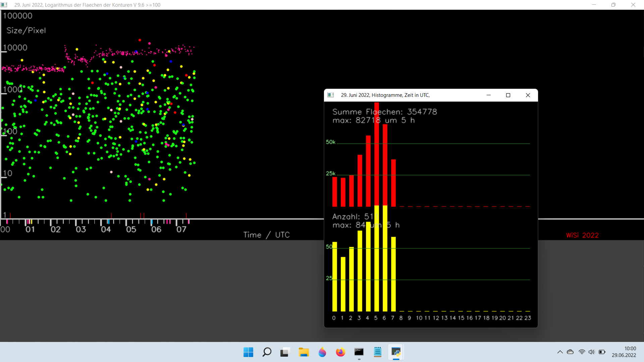Click hour label 18 on histogram axis
Screen dimensions: 644x362
[486, 318]
